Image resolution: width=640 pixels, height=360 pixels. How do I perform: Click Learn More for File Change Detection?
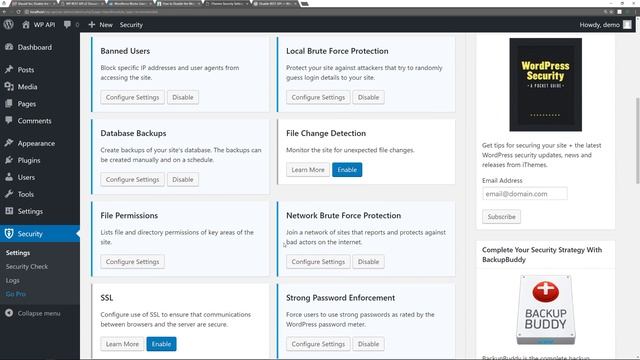[x=308, y=169]
